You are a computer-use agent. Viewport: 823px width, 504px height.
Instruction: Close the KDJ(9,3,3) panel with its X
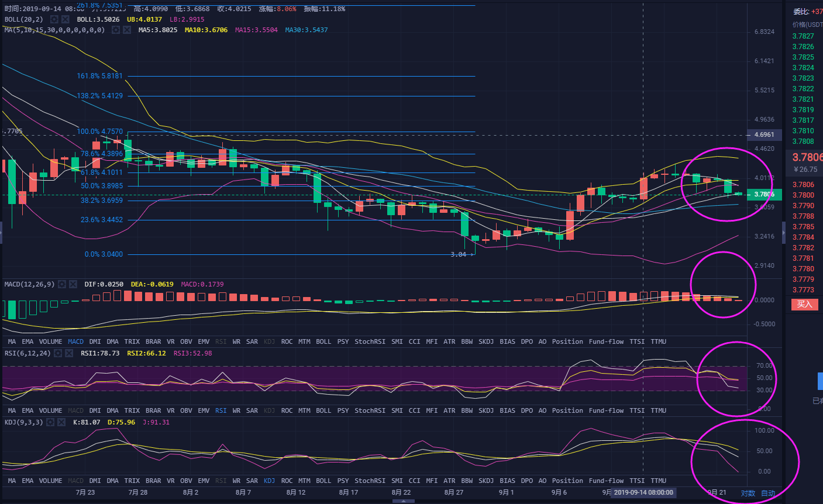coord(62,422)
